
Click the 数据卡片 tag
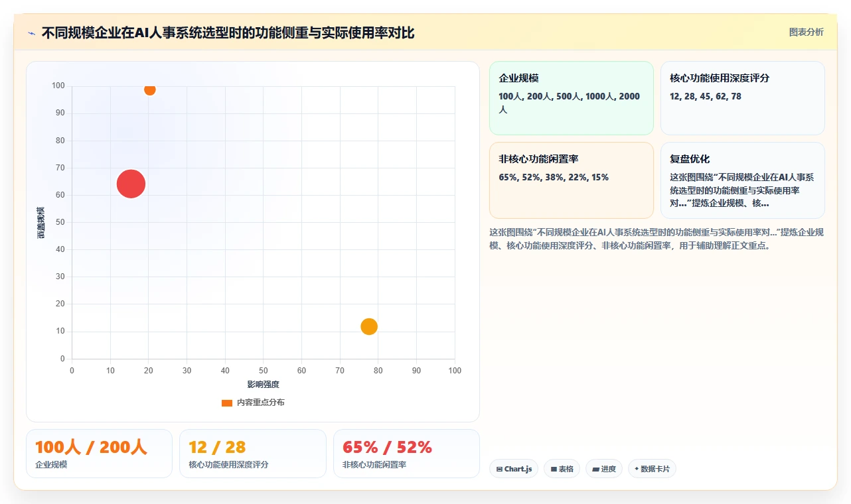pyautogui.click(x=652, y=469)
